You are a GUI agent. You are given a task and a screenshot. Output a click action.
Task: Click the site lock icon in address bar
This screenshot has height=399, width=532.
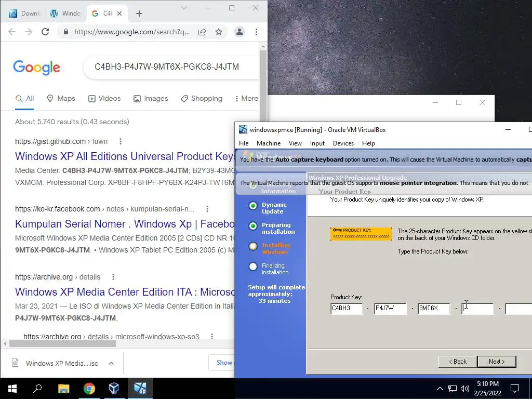(66, 32)
